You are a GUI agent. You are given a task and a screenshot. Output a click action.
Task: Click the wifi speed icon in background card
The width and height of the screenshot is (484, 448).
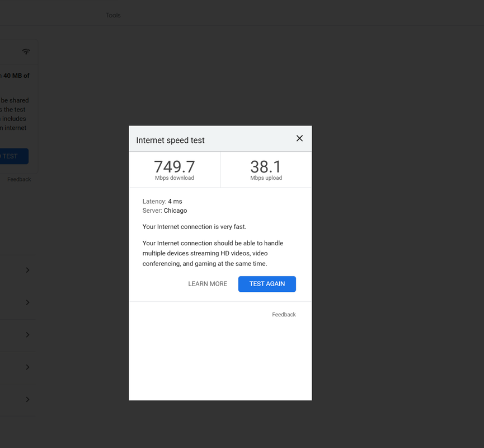pos(26,52)
